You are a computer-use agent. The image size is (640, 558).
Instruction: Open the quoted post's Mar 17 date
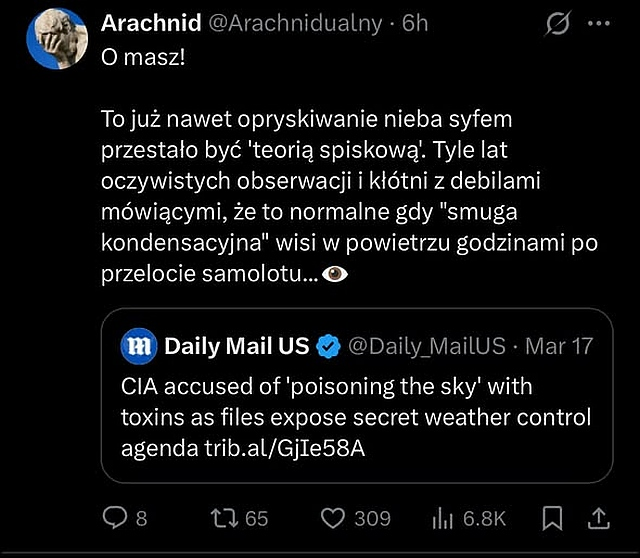558,347
